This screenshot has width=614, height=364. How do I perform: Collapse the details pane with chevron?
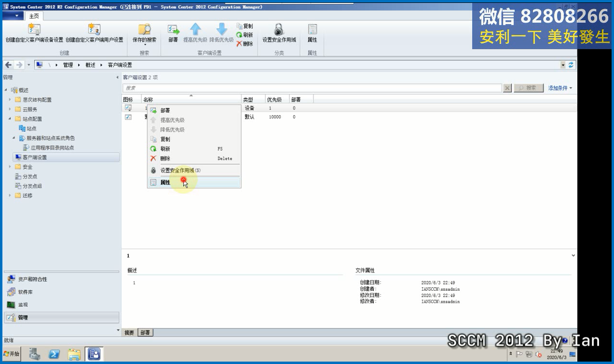coord(573,256)
